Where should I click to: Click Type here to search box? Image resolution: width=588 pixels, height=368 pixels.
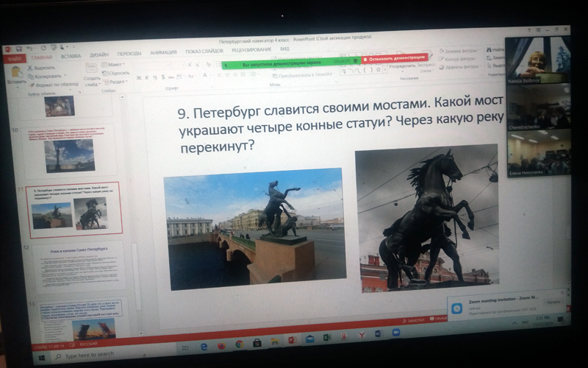point(89,355)
